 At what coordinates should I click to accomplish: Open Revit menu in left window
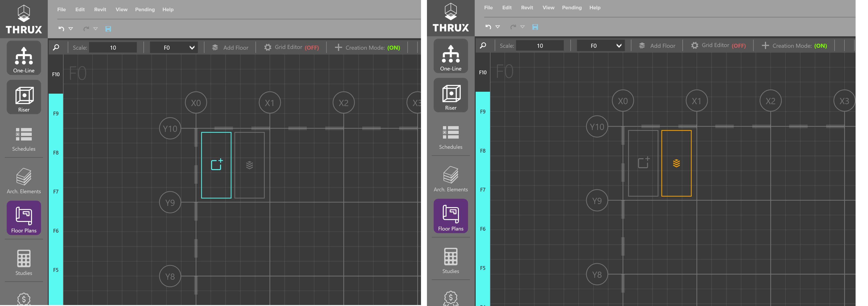click(x=100, y=10)
